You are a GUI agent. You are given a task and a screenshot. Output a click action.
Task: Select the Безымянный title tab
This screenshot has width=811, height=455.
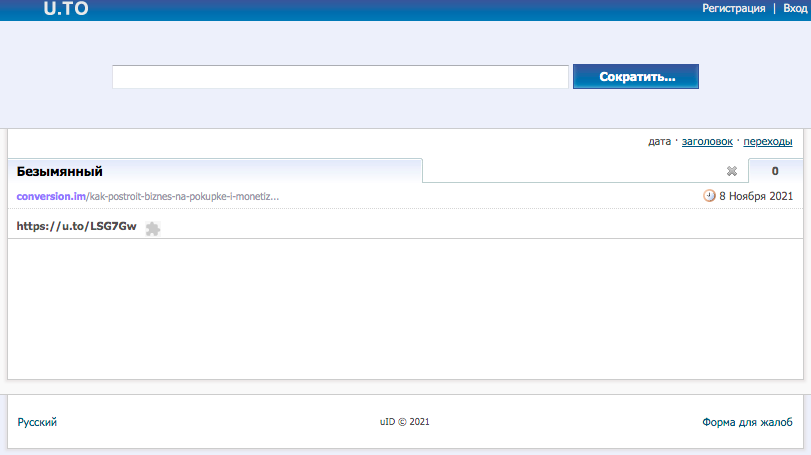(215, 171)
